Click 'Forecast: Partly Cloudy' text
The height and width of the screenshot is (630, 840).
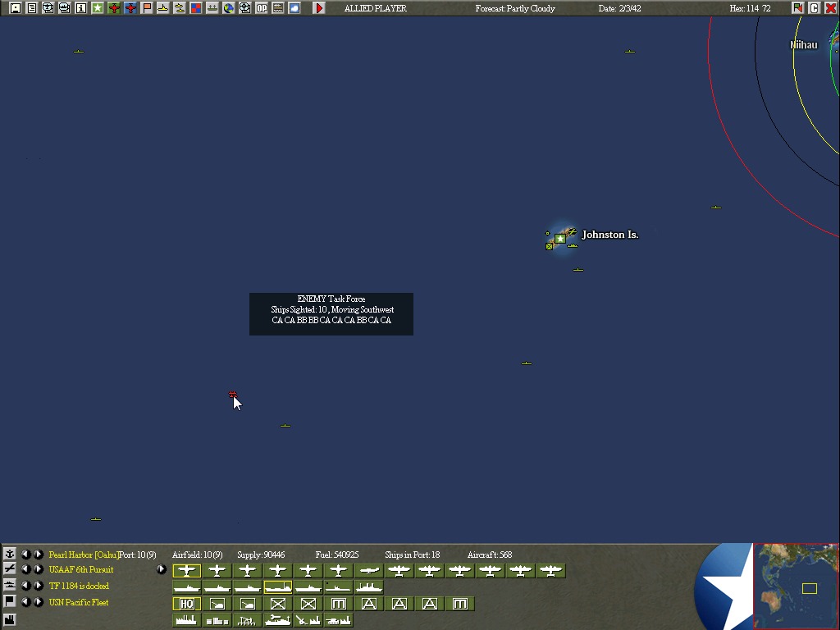point(515,8)
